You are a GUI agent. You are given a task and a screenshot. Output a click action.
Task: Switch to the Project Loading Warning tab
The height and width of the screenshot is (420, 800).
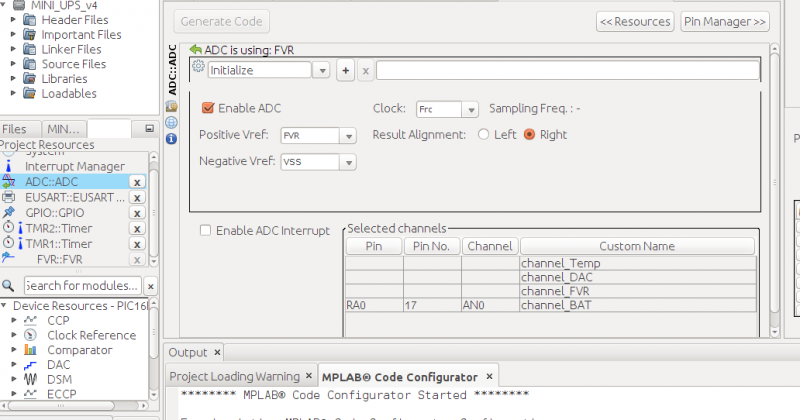[234, 376]
